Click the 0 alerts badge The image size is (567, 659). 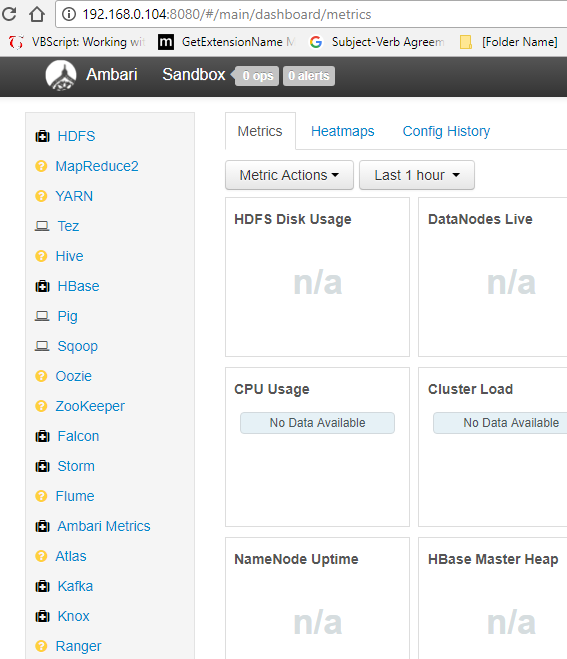(309, 76)
